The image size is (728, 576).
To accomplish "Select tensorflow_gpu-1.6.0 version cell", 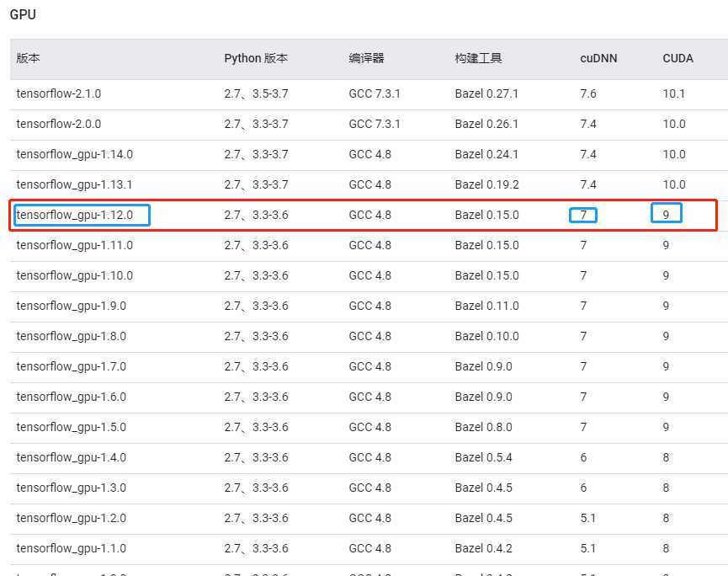I will click(x=71, y=397).
